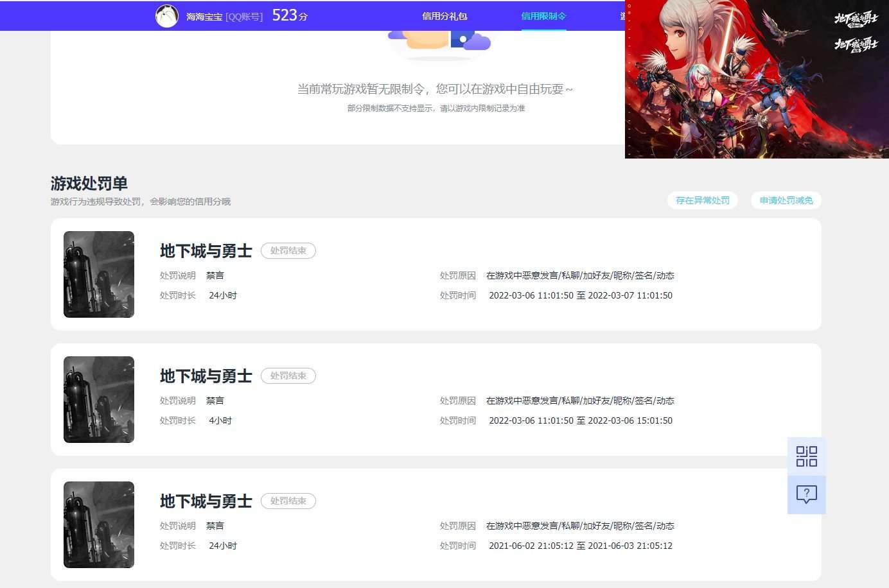This screenshot has height=588, width=889.
Task: Click 禁言 description on the 2021-06-02 card
Action: click(x=215, y=526)
